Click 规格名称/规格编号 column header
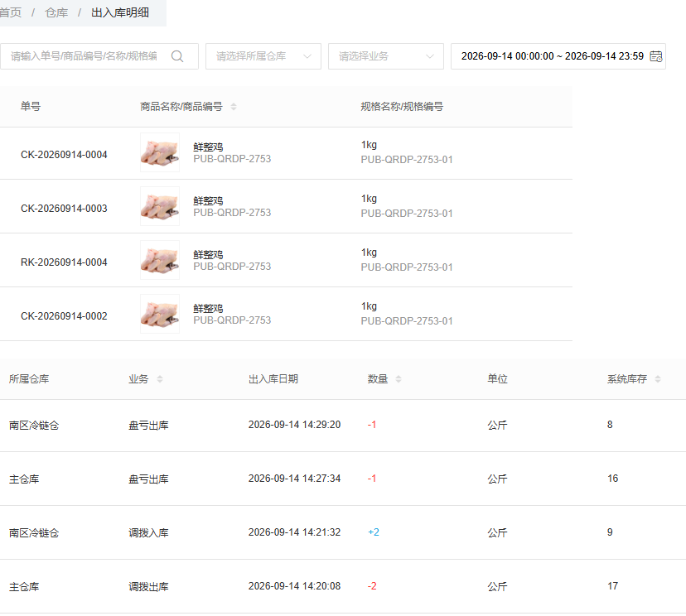The width and height of the screenshot is (686, 616). [x=402, y=107]
